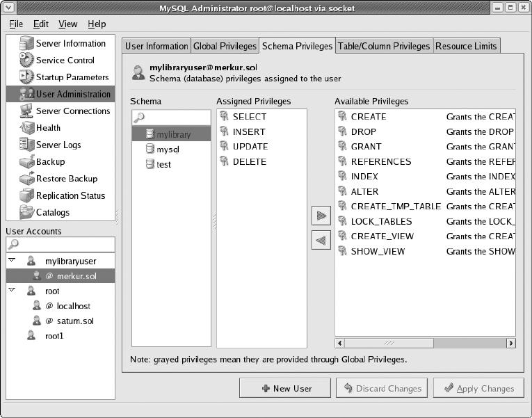Click the Discard Changes button
Viewport: 532px width, 418px height.
[382, 388]
